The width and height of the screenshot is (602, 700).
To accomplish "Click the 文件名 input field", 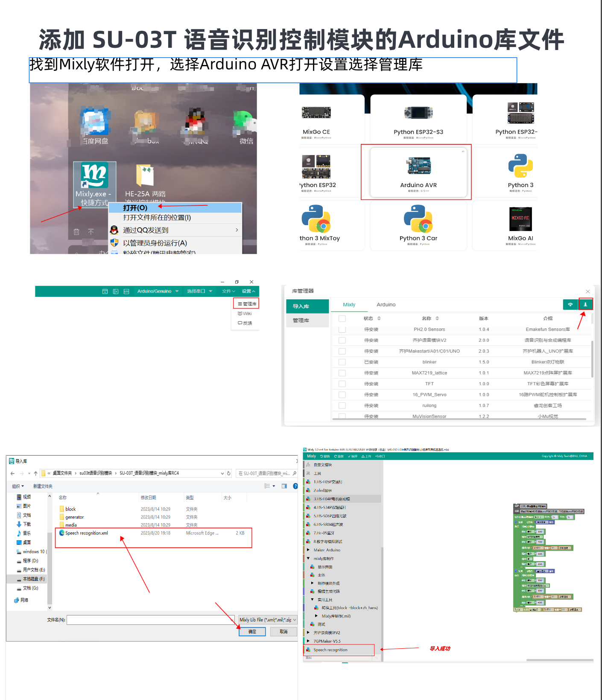I will coord(150,620).
